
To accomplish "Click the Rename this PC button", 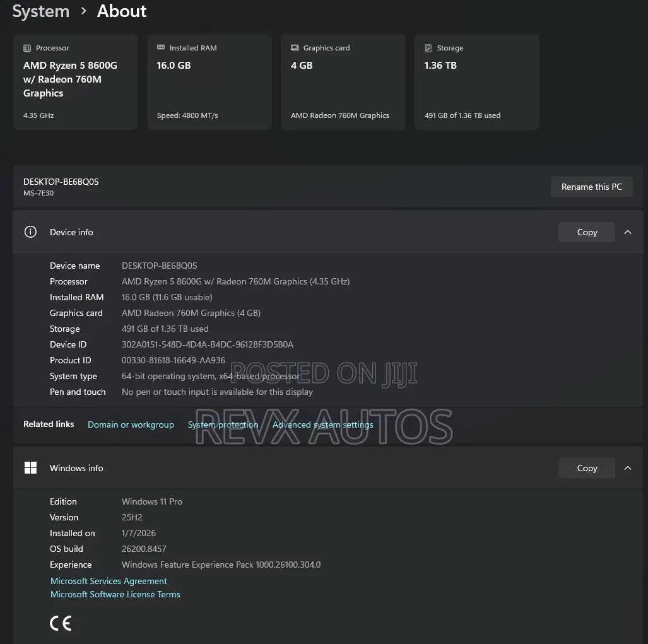I will (x=591, y=187).
